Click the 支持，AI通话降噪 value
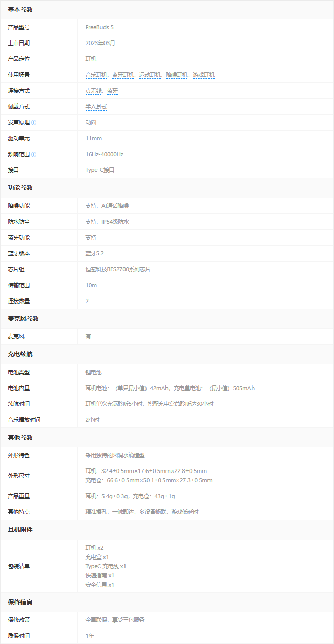 click(107, 206)
